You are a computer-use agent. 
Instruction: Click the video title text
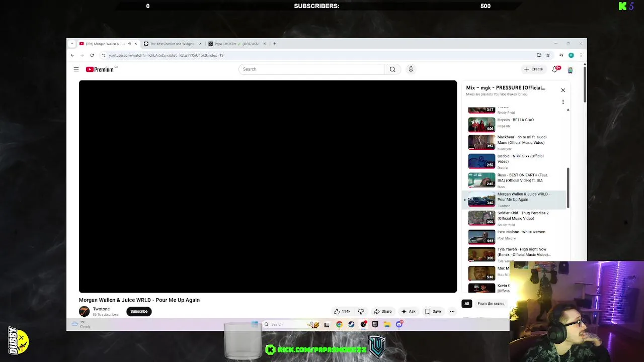tap(139, 300)
